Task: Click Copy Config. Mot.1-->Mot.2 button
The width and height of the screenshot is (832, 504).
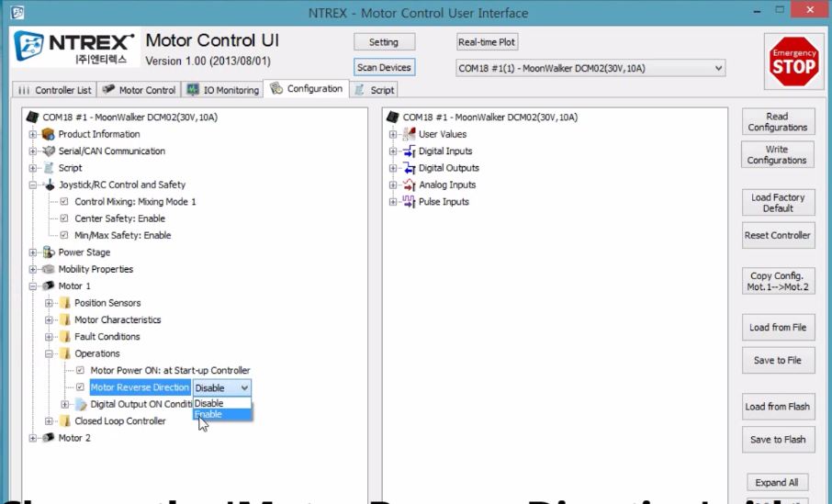Action: 778,281
